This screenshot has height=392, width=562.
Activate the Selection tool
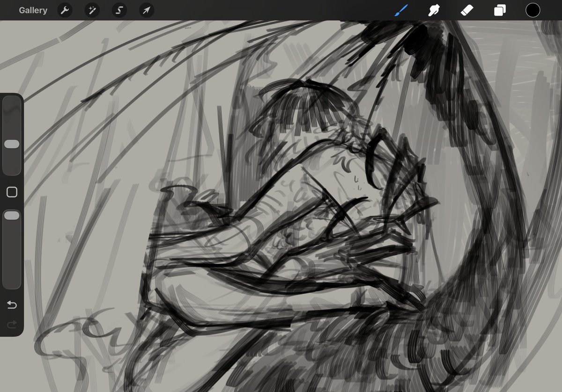(x=119, y=10)
